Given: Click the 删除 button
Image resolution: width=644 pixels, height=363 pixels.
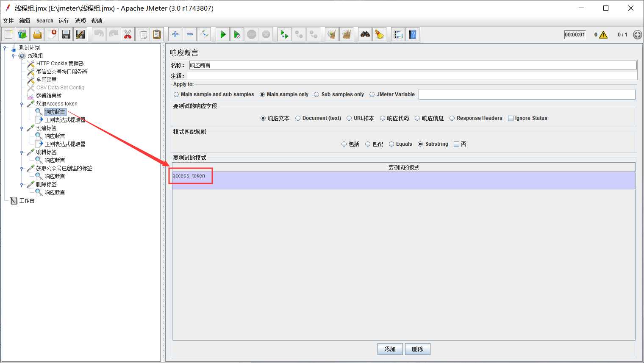Looking at the screenshot, I should 417,349.
